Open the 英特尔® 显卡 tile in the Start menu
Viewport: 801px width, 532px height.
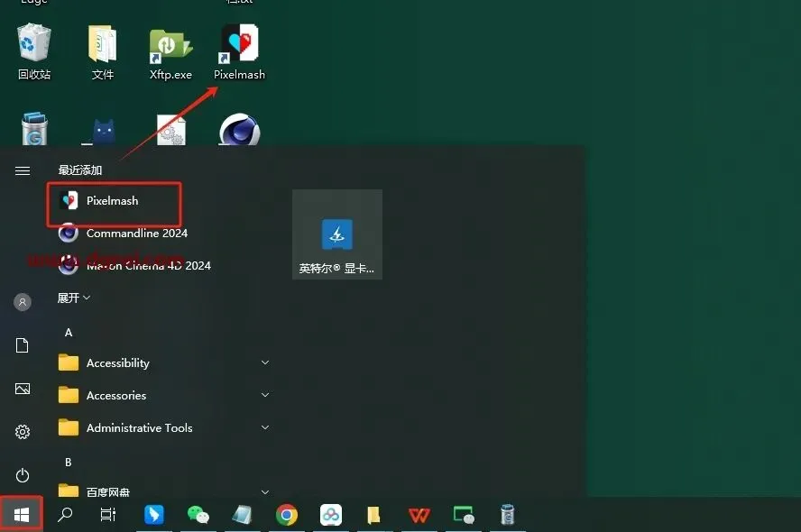tap(337, 234)
